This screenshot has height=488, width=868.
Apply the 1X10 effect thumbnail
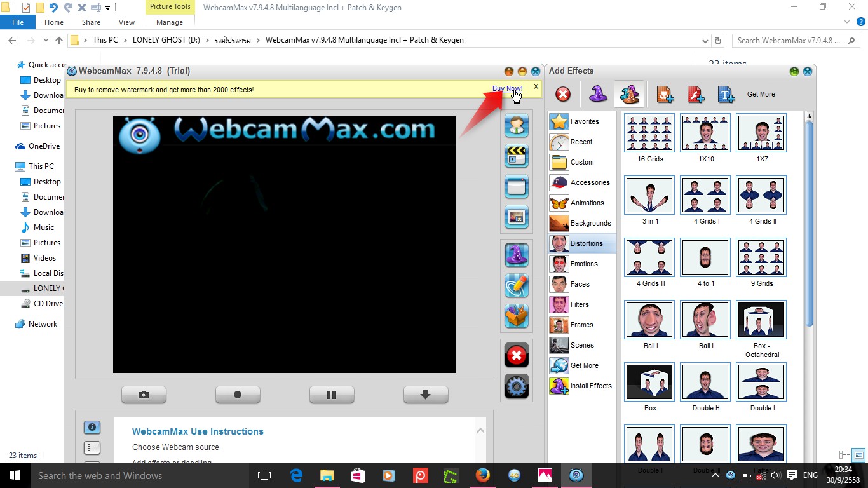(706, 133)
